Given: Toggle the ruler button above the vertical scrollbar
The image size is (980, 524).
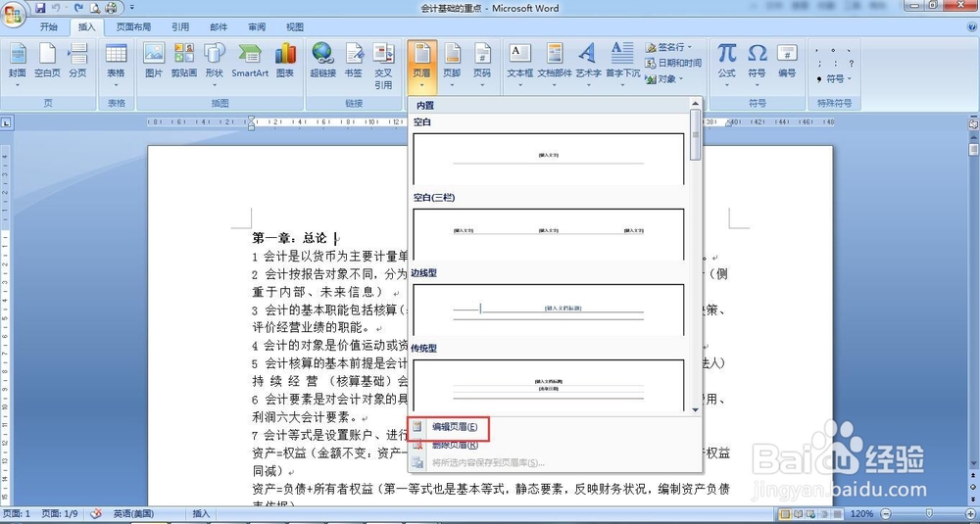Looking at the screenshot, I should tap(973, 123).
